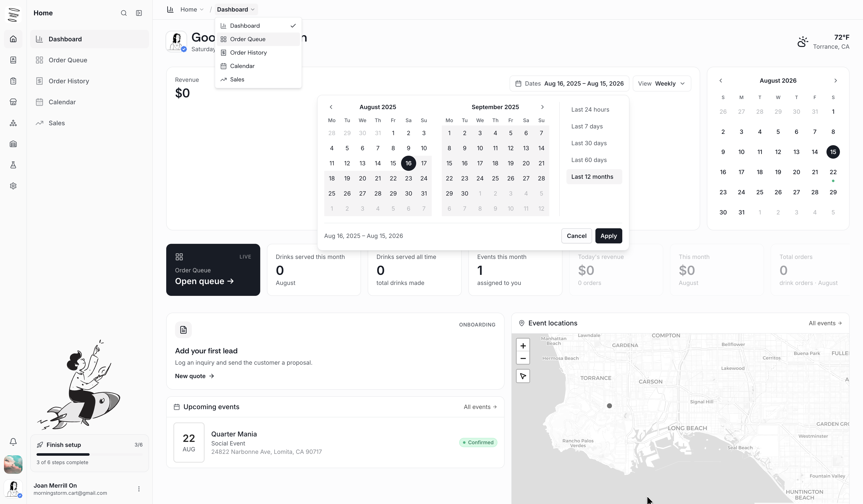This screenshot has width=863, height=504.
Task: Zoom out on the event map
Action: tap(523, 358)
